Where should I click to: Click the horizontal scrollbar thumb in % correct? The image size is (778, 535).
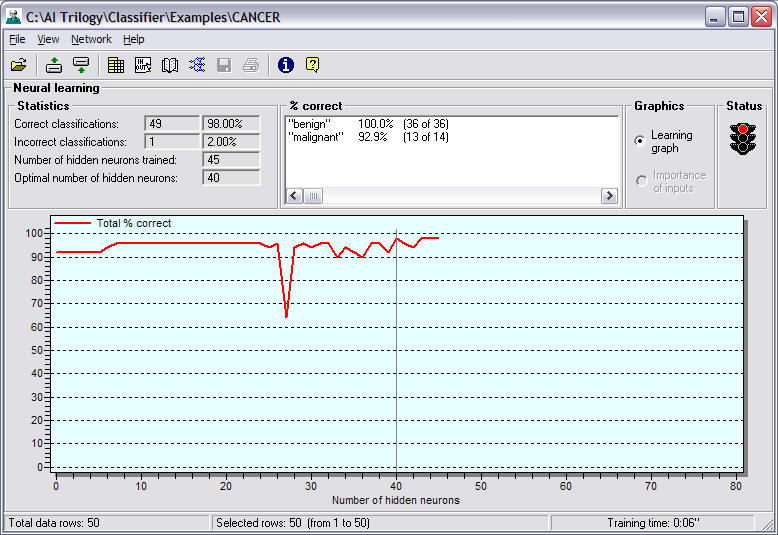click(x=313, y=196)
